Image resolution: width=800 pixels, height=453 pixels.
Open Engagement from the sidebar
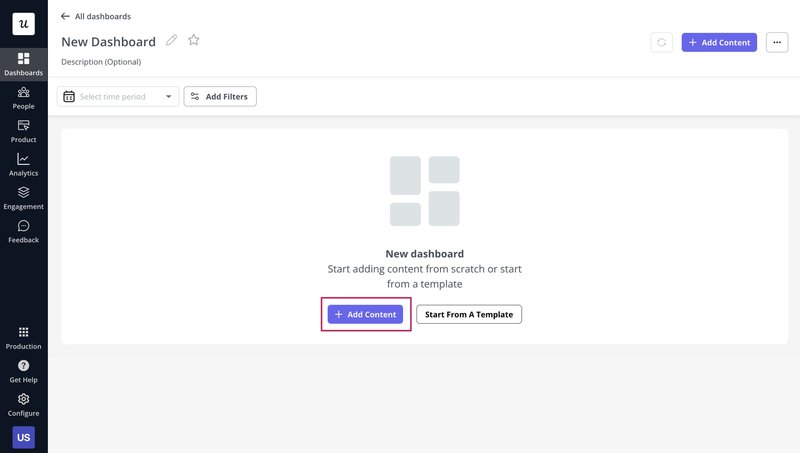point(23,197)
